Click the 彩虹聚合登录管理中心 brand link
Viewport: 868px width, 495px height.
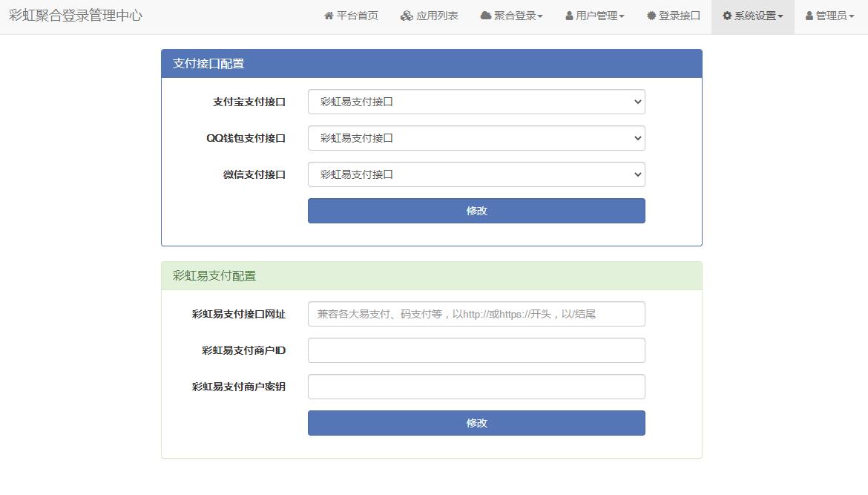tap(76, 16)
